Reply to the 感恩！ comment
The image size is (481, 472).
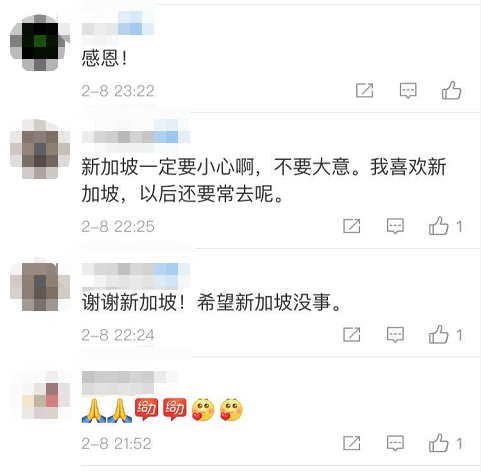(x=408, y=90)
